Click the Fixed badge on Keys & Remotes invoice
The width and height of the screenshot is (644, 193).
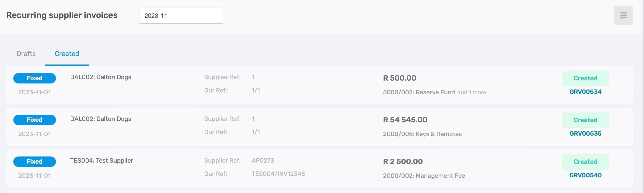click(x=35, y=120)
